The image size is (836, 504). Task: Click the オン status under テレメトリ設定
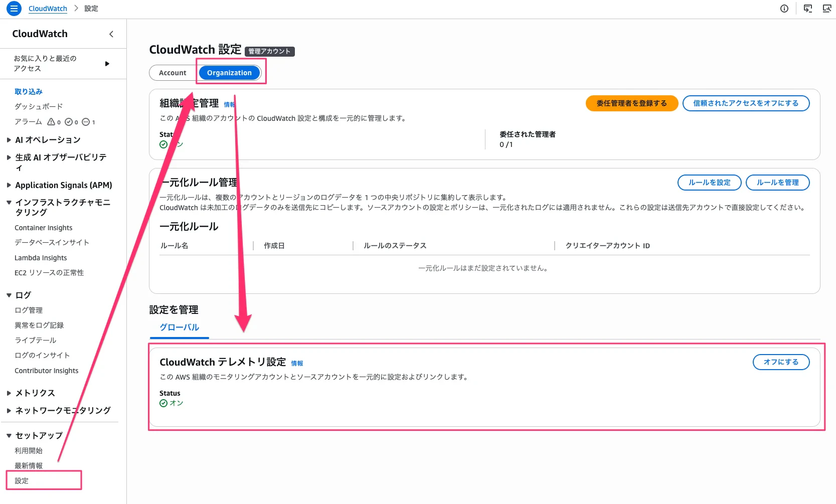[x=172, y=403]
